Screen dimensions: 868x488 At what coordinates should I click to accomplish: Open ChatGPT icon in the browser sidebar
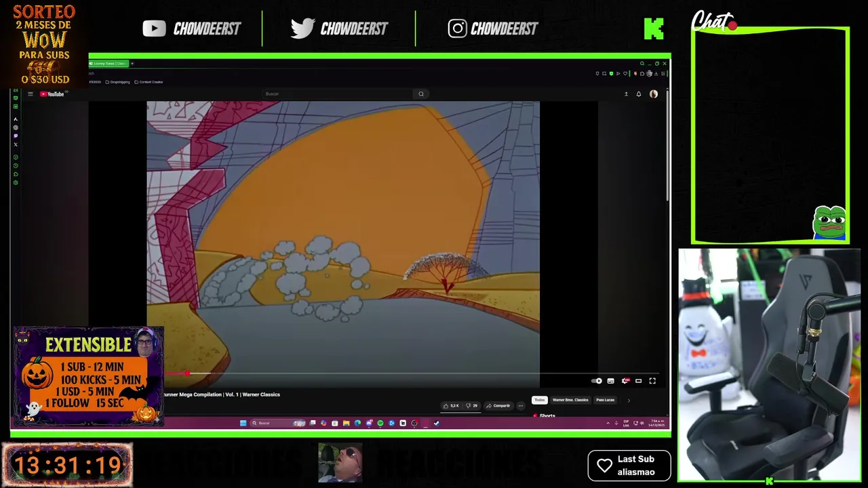pyautogui.click(x=16, y=127)
